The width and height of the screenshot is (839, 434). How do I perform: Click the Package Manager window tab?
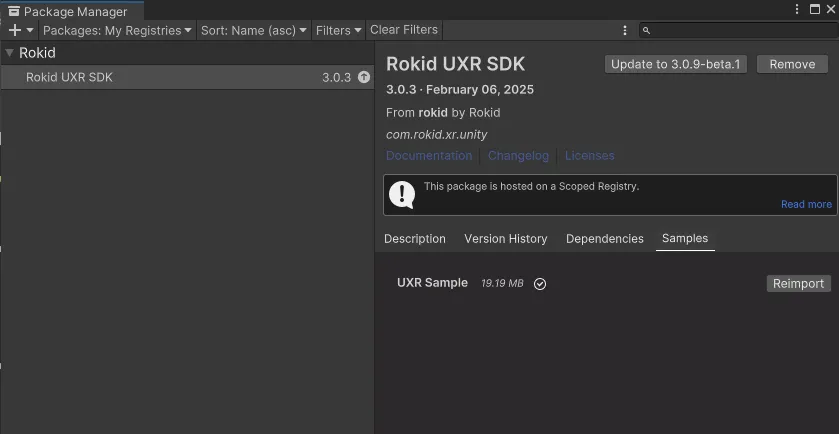(x=72, y=11)
